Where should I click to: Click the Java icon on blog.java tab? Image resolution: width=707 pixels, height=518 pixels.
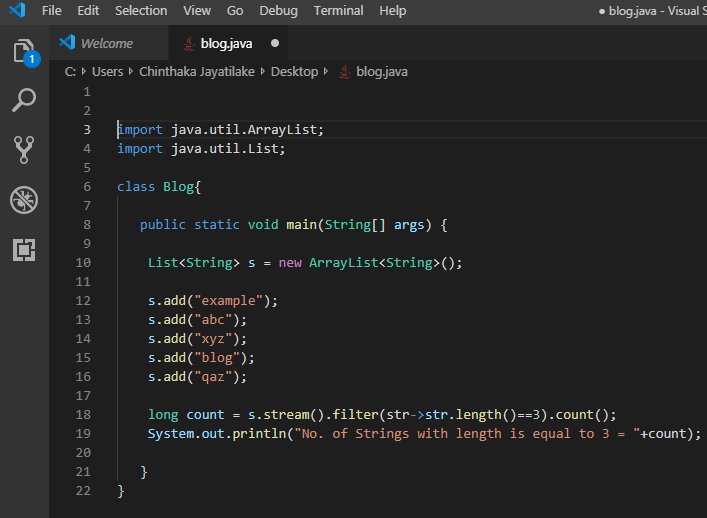pyautogui.click(x=189, y=43)
